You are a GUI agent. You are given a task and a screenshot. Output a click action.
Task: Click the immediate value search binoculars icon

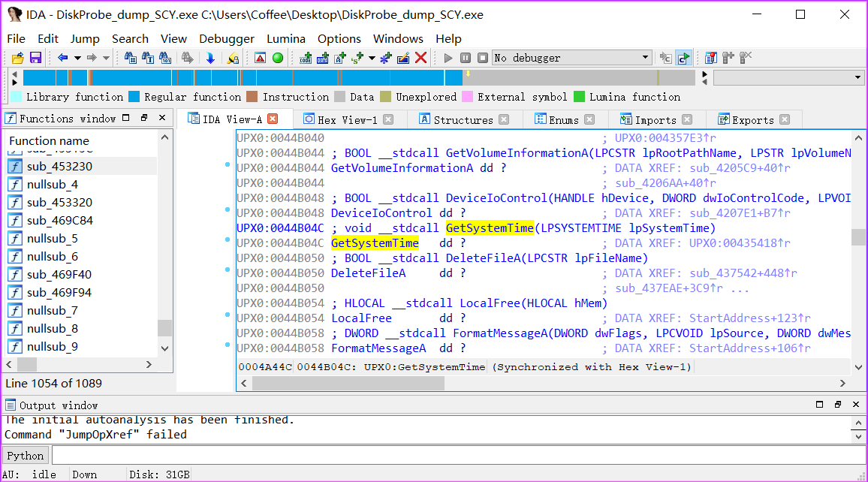tap(131, 58)
